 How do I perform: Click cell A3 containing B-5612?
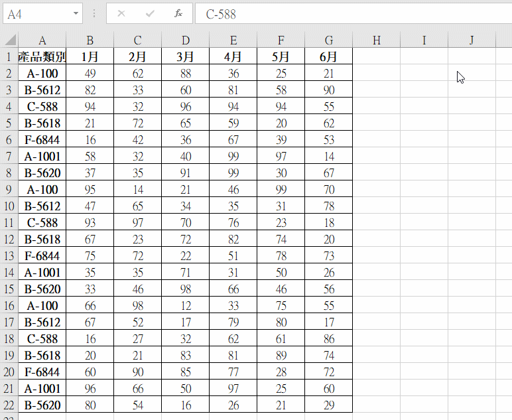[x=42, y=90]
